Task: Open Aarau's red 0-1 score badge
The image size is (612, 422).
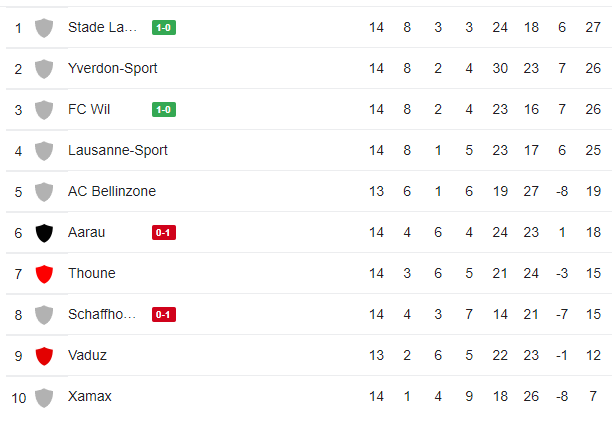Action: click(163, 233)
